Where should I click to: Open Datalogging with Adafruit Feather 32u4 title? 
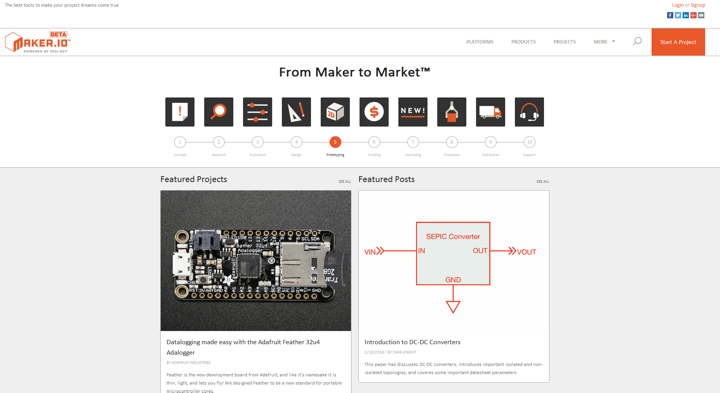243,347
